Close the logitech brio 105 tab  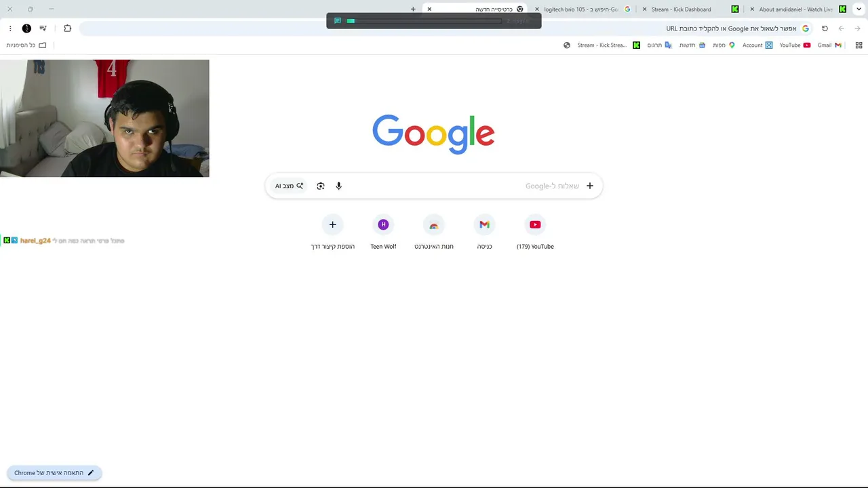point(537,9)
